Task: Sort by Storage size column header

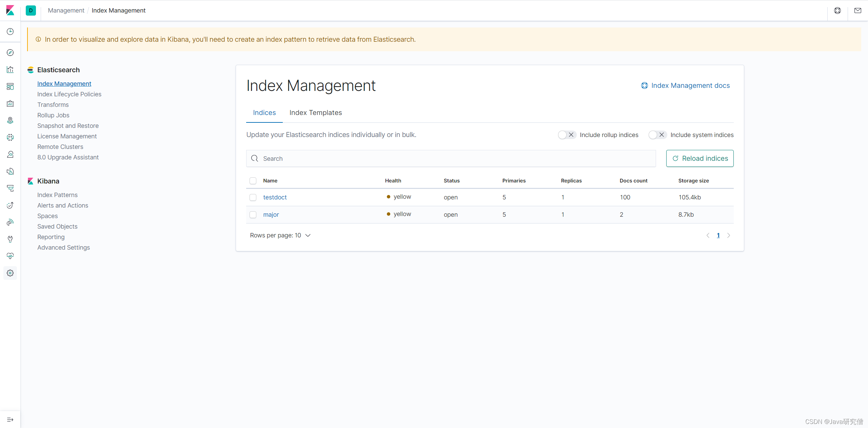Action: point(693,181)
